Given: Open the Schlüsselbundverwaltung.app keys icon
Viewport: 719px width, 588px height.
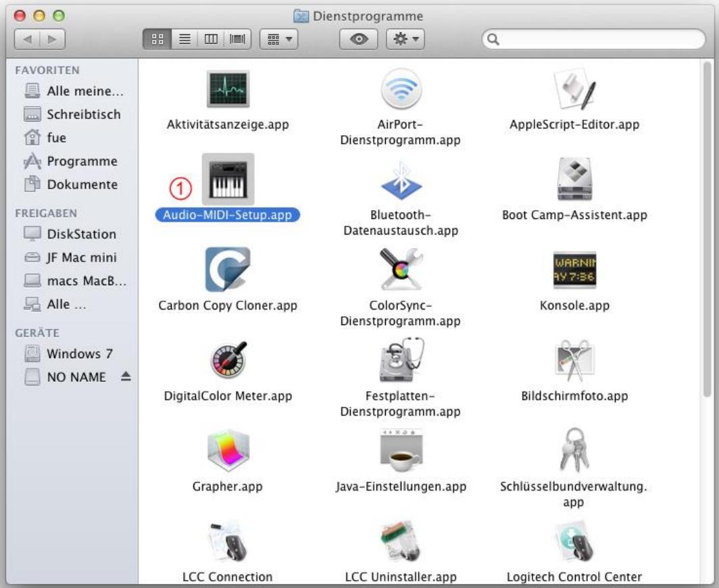Looking at the screenshot, I should (574, 450).
